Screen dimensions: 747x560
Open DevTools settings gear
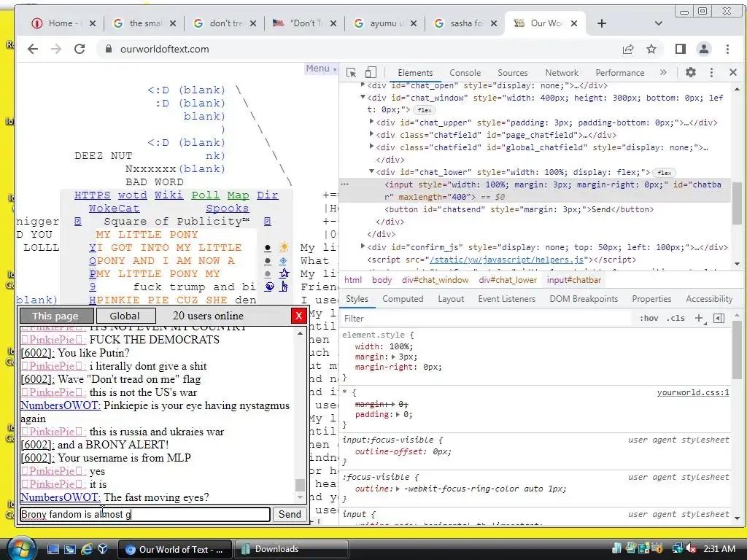(690, 72)
